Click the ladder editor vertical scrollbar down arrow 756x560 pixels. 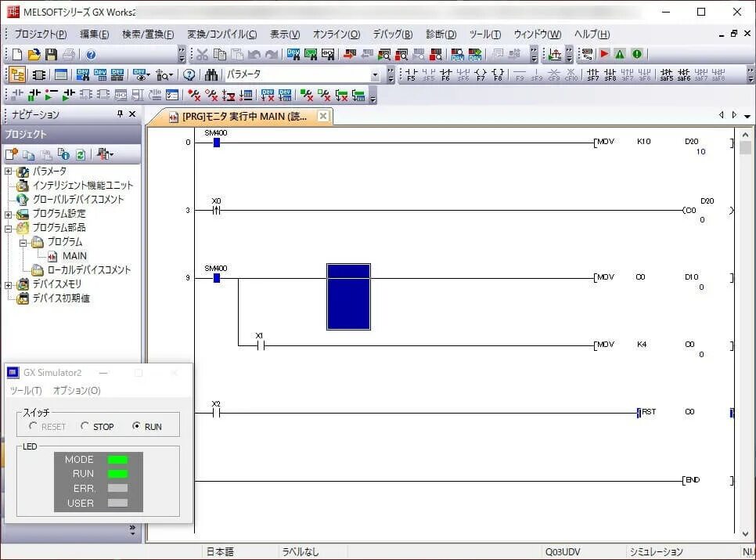point(745,533)
